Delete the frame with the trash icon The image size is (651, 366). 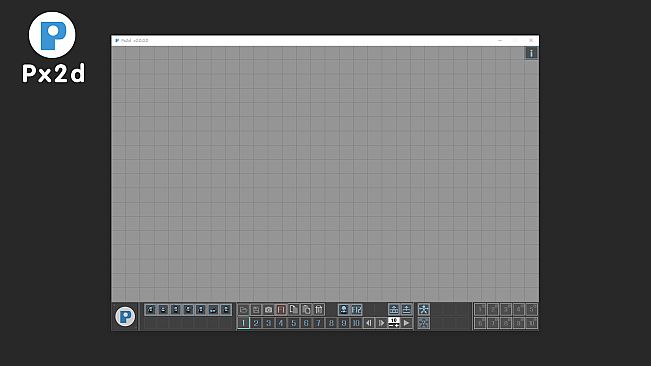[318, 309]
